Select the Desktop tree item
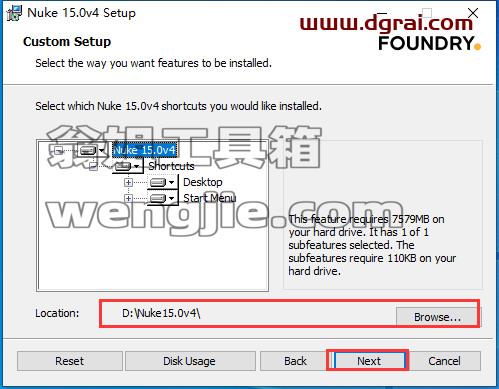This screenshot has height=389, width=499. pos(203,182)
